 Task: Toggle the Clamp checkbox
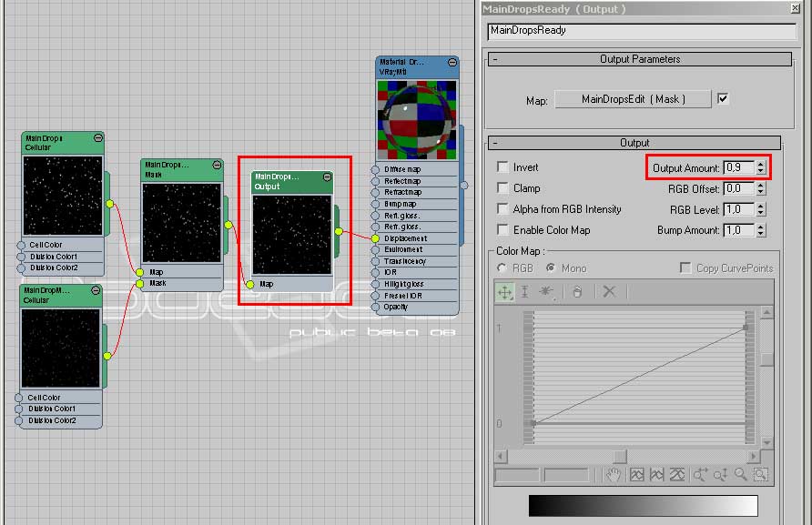tap(502, 188)
